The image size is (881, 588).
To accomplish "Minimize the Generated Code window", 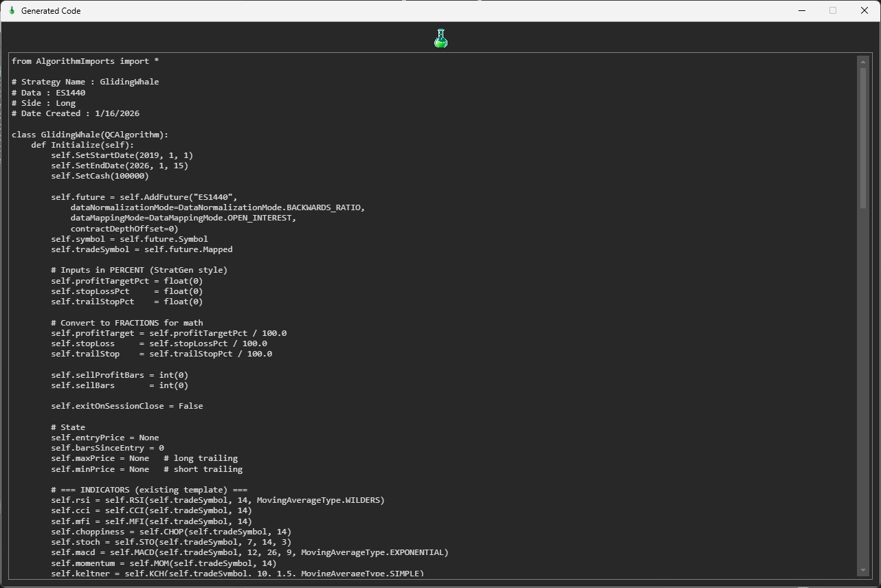I will pyautogui.click(x=801, y=10).
